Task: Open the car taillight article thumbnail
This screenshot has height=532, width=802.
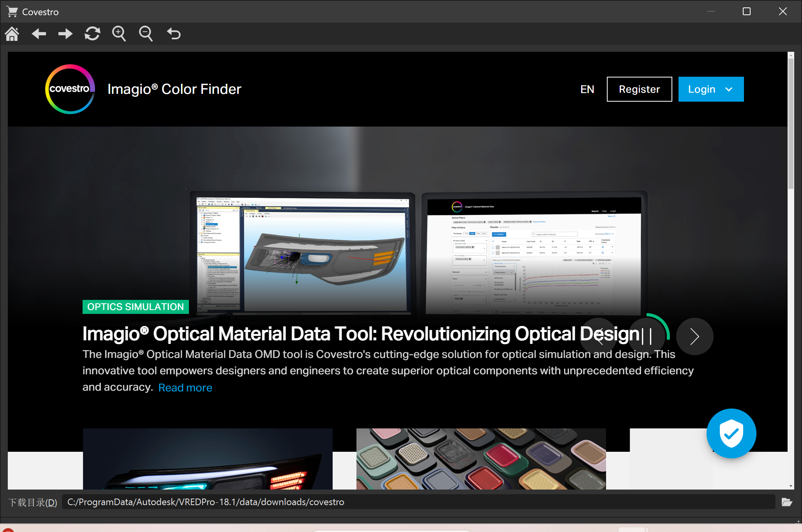Action: click(208, 459)
